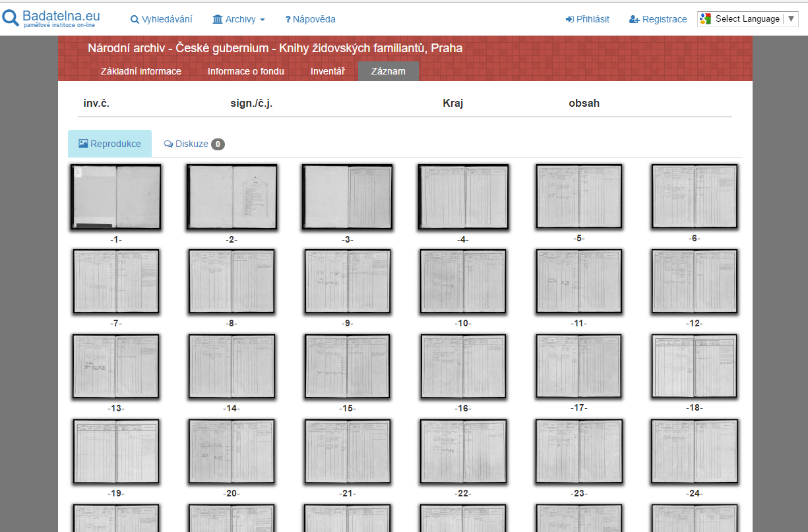Open page thumbnail -2-

click(x=232, y=197)
